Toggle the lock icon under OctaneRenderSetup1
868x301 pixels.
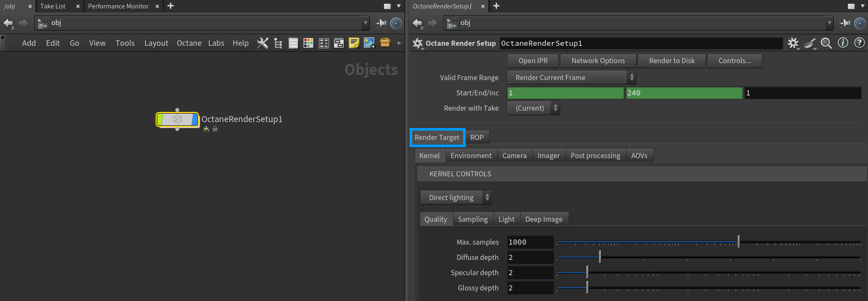point(215,129)
